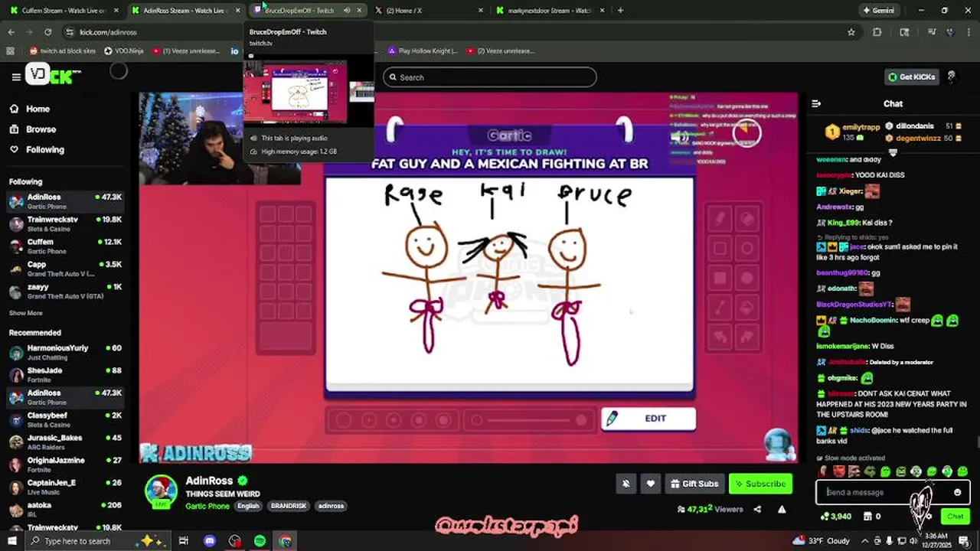Open Play Hollow Knight bookmark

(x=423, y=51)
